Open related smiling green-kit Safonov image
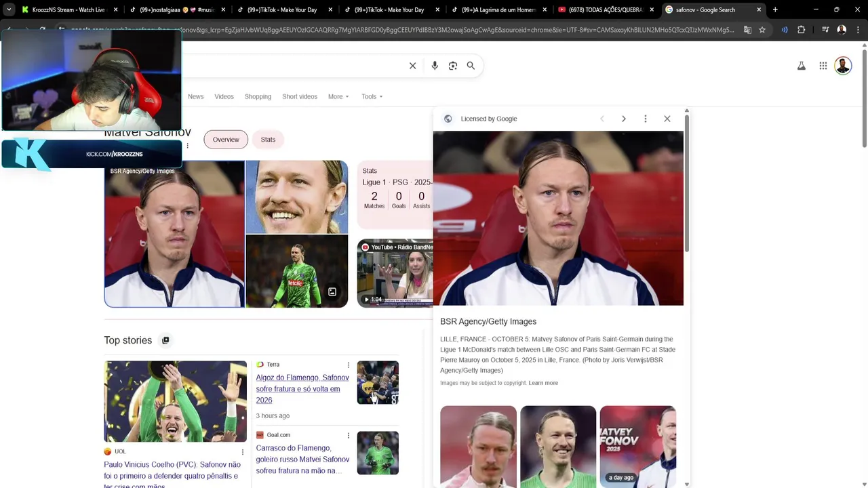The height and width of the screenshot is (488, 868). (558, 447)
